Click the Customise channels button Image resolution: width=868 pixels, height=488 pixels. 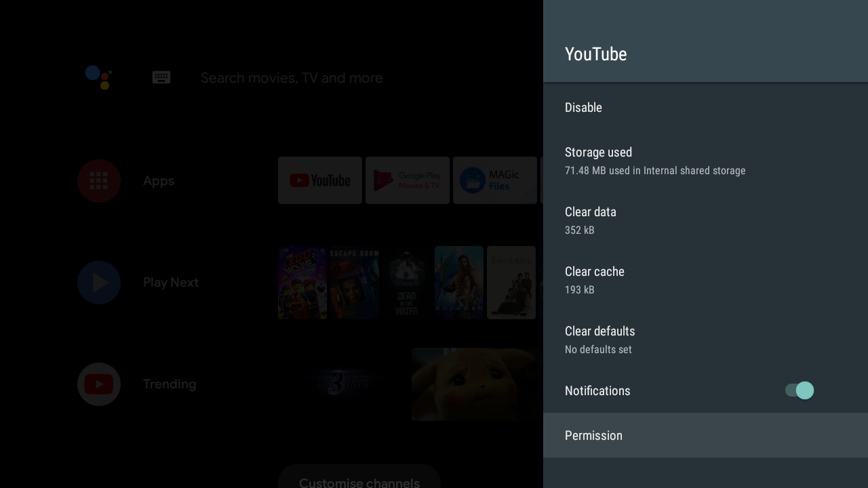coord(359,476)
